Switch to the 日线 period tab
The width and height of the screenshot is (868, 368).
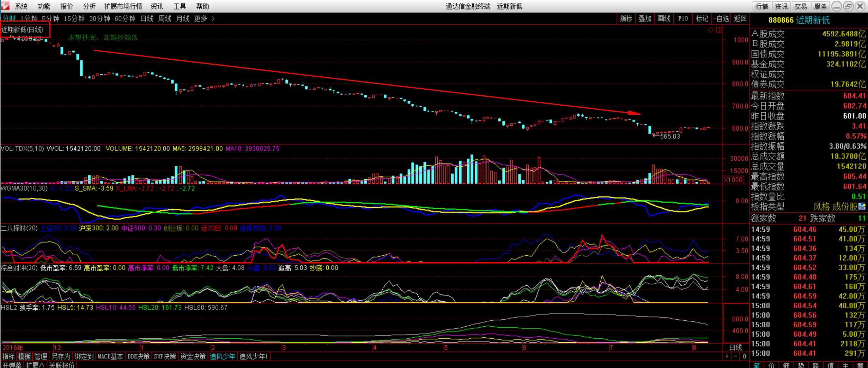pos(147,19)
